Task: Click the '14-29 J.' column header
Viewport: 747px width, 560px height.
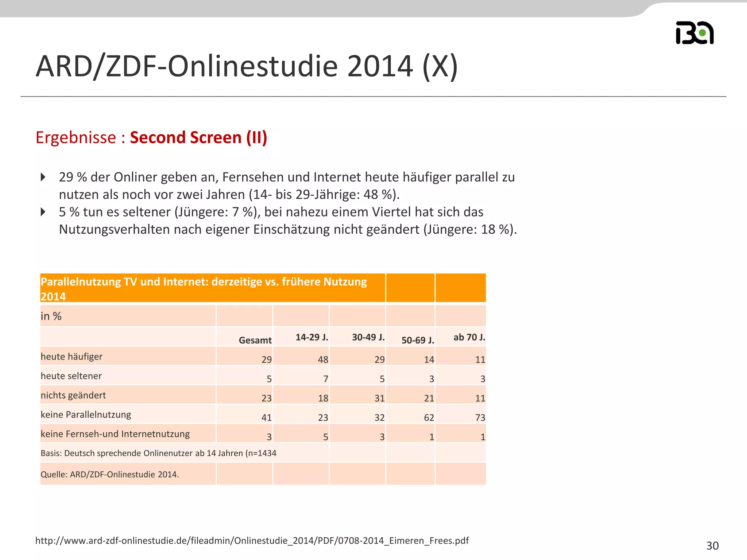Action: [x=312, y=337]
